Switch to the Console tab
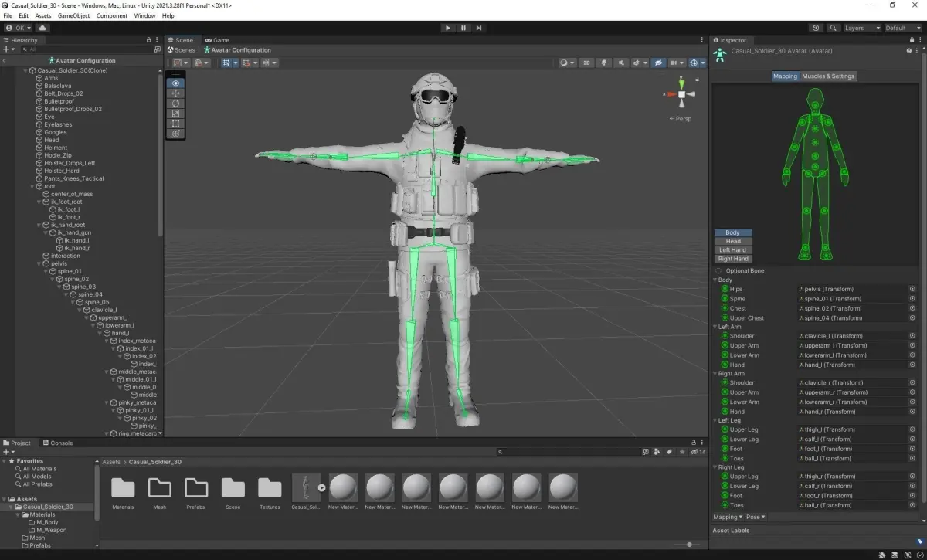Image resolution: width=927 pixels, height=560 pixels. pos(57,443)
